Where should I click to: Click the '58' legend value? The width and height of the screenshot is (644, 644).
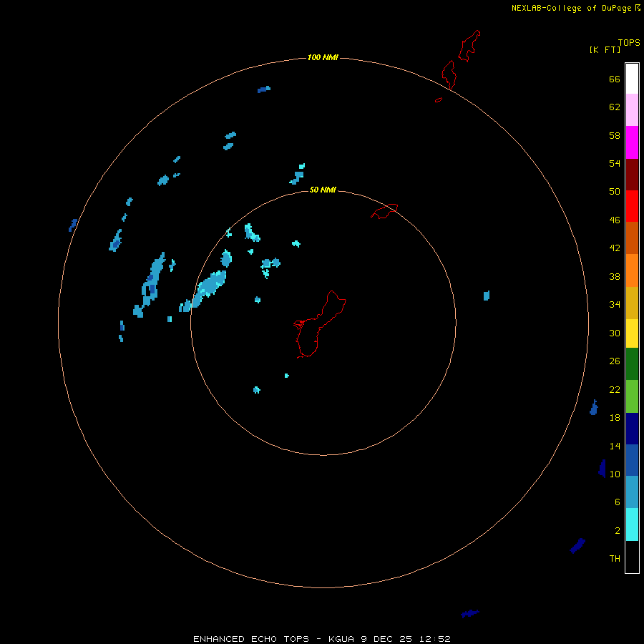615,135
